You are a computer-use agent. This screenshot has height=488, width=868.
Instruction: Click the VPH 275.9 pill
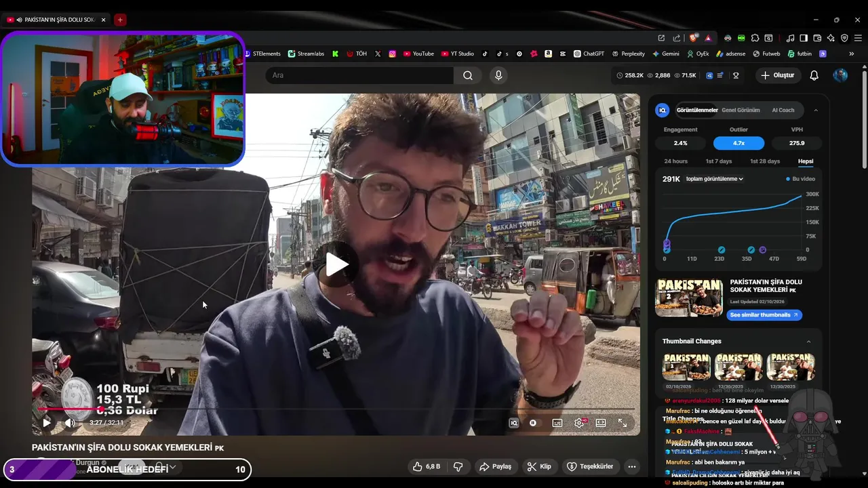797,143
